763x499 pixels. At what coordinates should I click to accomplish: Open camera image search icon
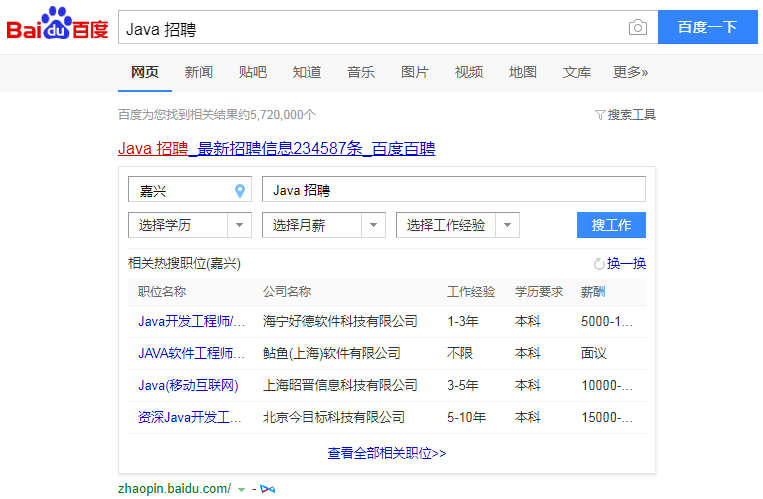point(637,27)
